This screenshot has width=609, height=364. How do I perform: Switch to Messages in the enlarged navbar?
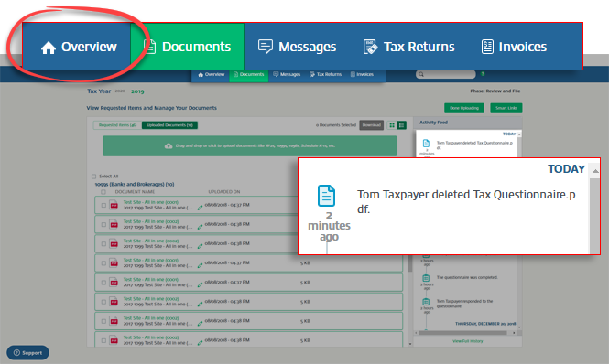point(297,47)
